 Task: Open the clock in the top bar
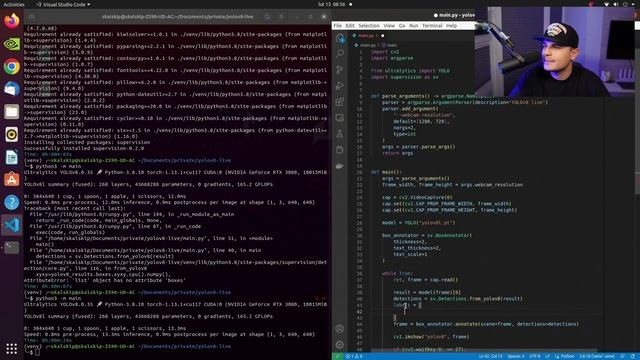pyautogui.click(x=331, y=4)
